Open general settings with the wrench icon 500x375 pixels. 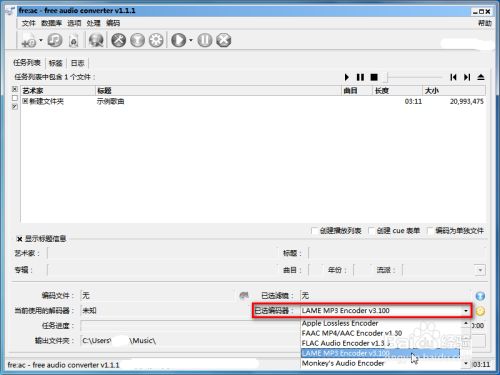coord(118,41)
